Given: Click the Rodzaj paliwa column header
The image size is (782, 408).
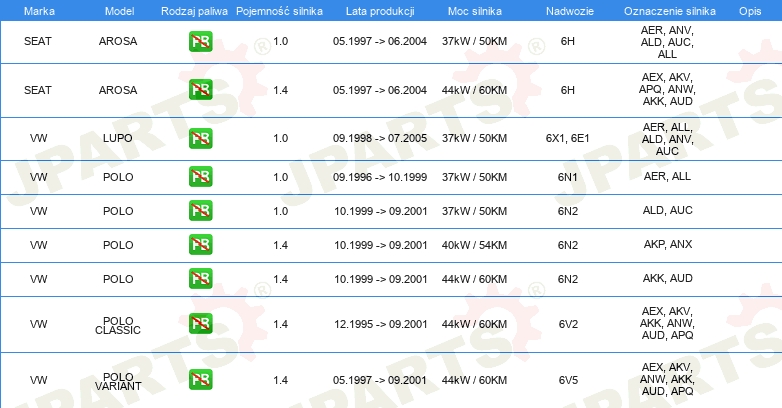Looking at the screenshot, I should (194, 11).
